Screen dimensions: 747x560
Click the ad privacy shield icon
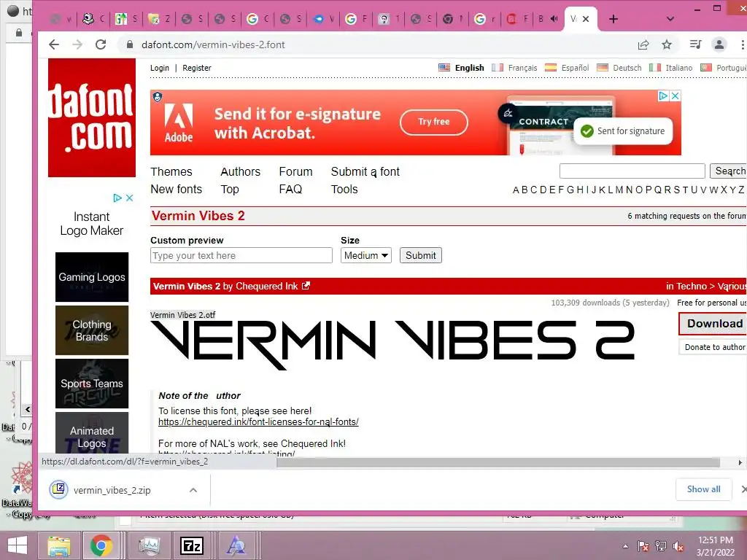click(x=158, y=97)
